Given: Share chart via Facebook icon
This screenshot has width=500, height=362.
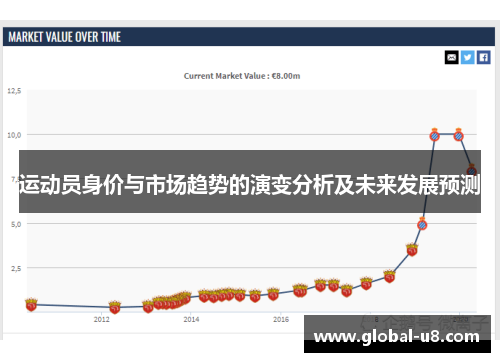Looking at the screenshot, I should (x=483, y=57).
